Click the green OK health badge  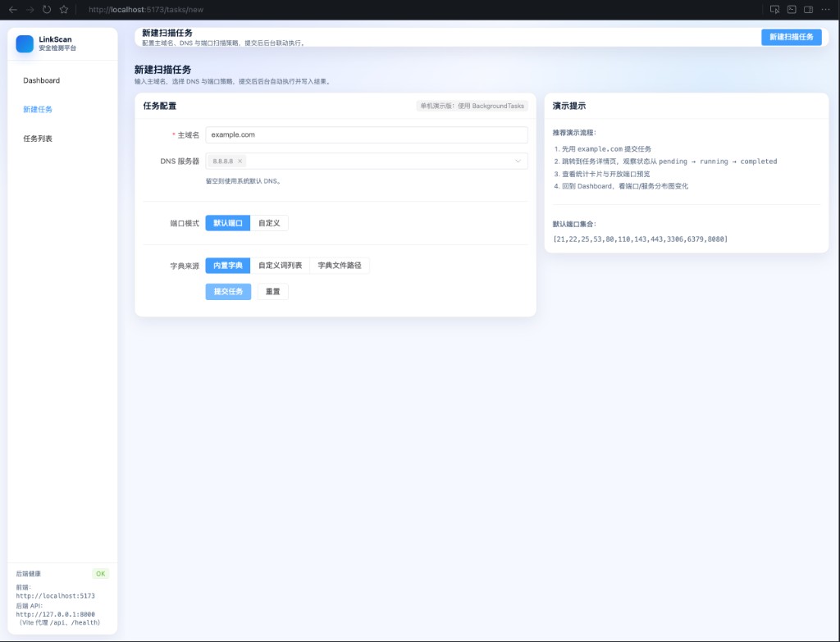click(x=101, y=573)
